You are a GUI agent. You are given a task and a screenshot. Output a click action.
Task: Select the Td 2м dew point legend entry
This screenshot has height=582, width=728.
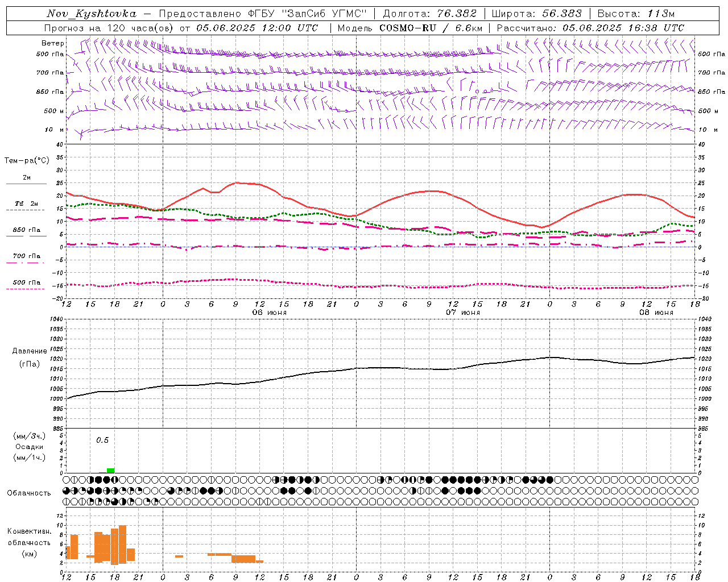coord(27,203)
